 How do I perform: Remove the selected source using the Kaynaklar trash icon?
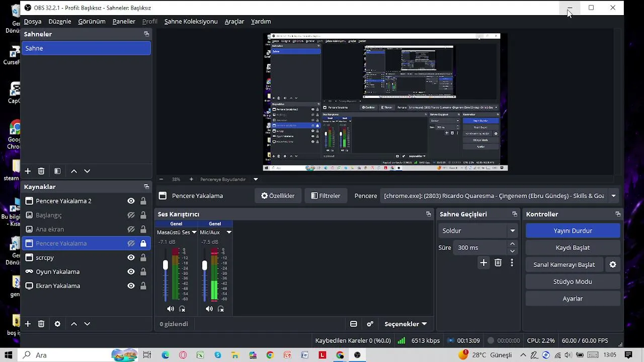point(41,324)
